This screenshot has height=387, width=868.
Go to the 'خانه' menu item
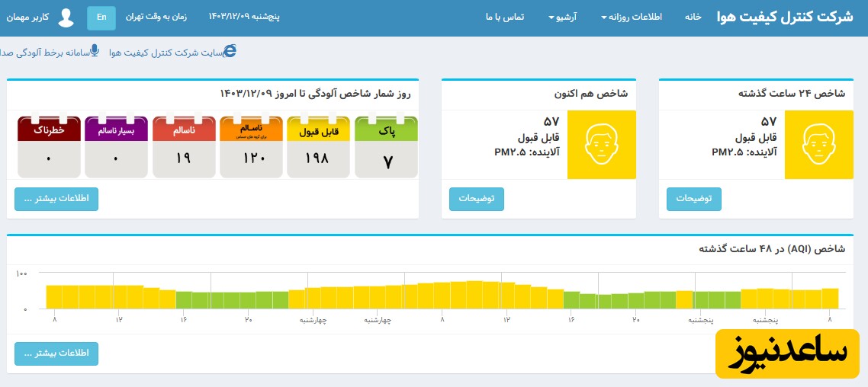coord(693,17)
